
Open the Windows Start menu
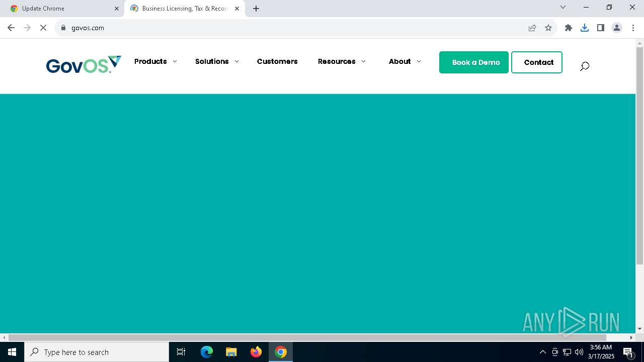click(12, 352)
